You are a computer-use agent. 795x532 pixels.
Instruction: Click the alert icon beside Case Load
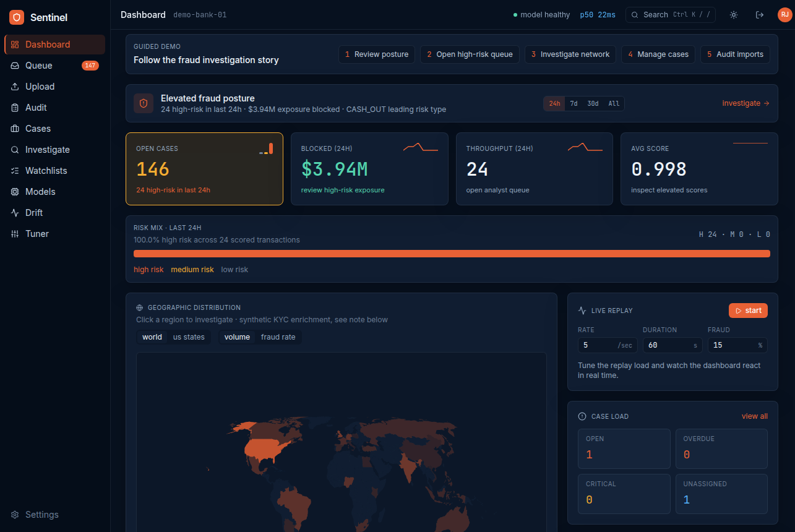coord(582,416)
